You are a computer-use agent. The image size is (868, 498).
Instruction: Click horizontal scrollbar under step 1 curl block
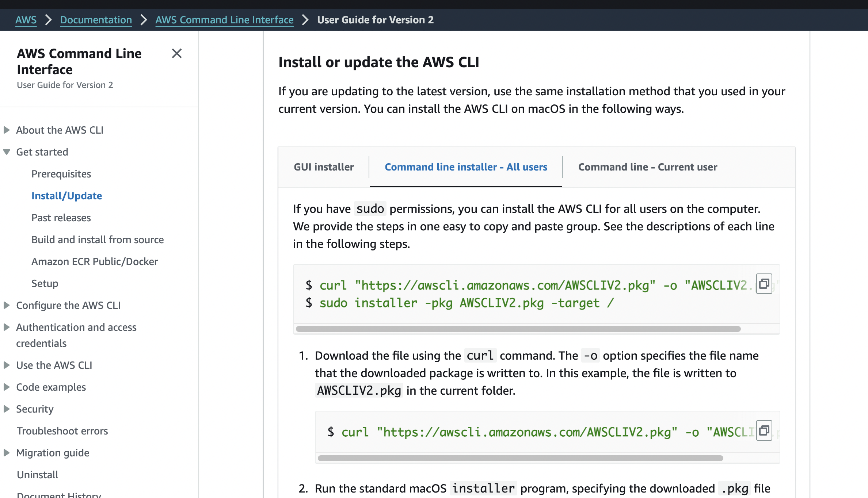pyautogui.click(x=520, y=458)
